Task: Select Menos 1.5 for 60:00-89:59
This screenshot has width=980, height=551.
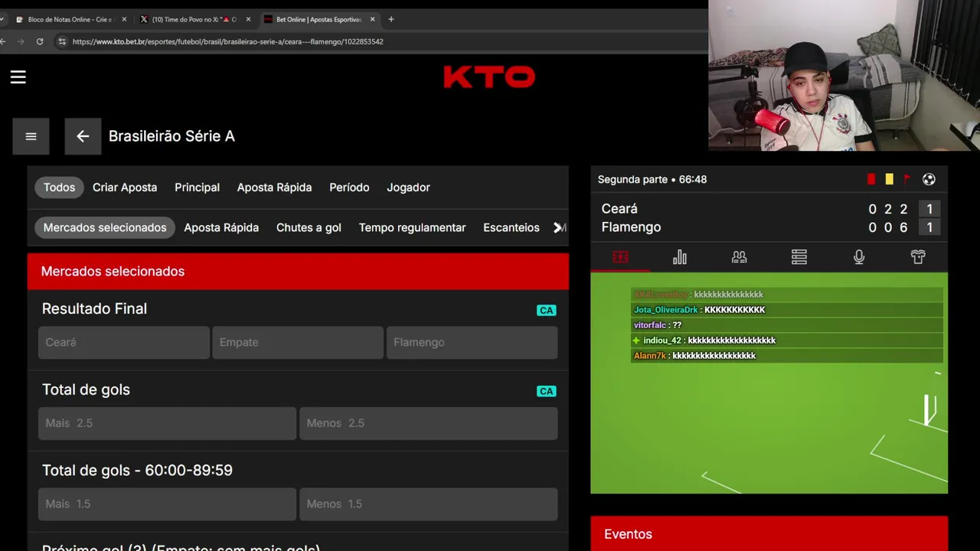Action: [x=429, y=504]
